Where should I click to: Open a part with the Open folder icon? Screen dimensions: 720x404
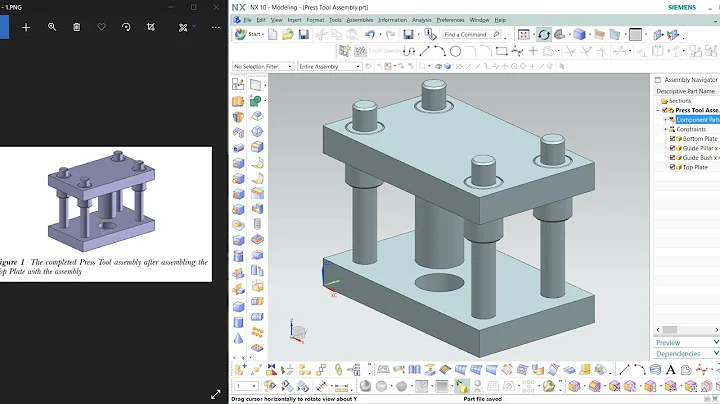click(x=288, y=34)
